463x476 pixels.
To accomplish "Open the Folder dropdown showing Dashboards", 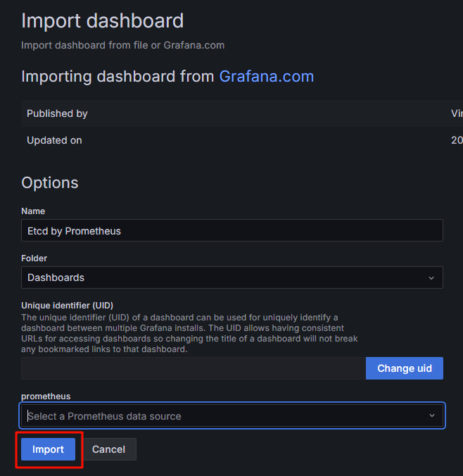I will (232, 277).
